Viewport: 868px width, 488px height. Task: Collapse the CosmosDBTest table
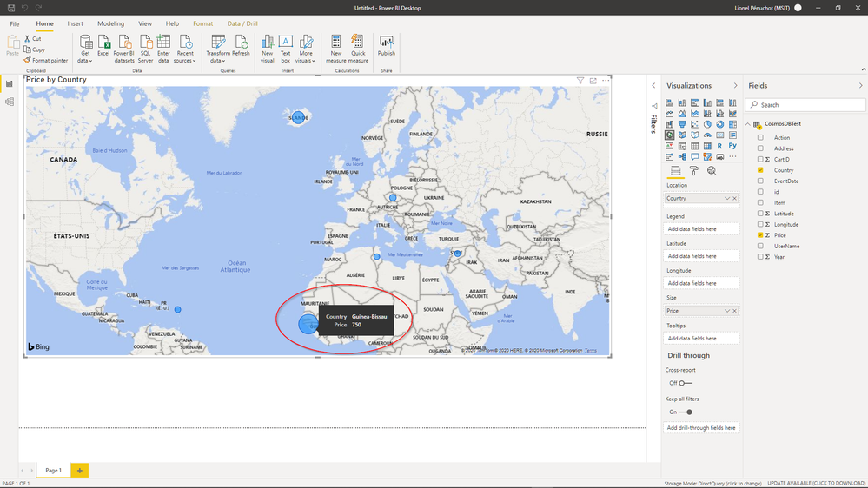[x=748, y=124]
